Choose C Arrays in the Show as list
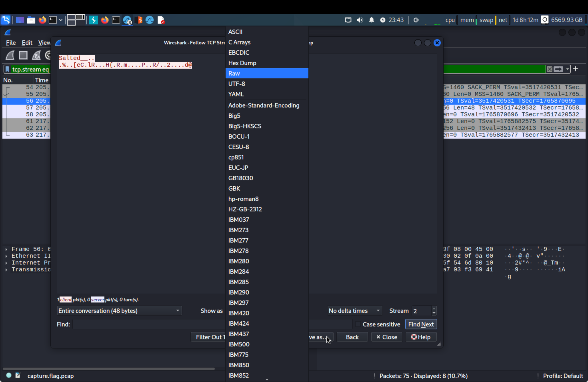The image size is (588, 382). [x=267, y=42]
